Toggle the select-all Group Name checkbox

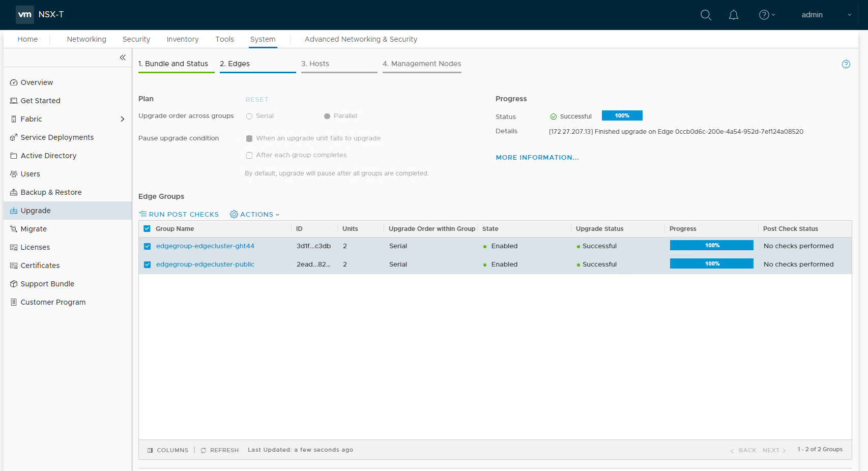tap(148, 229)
